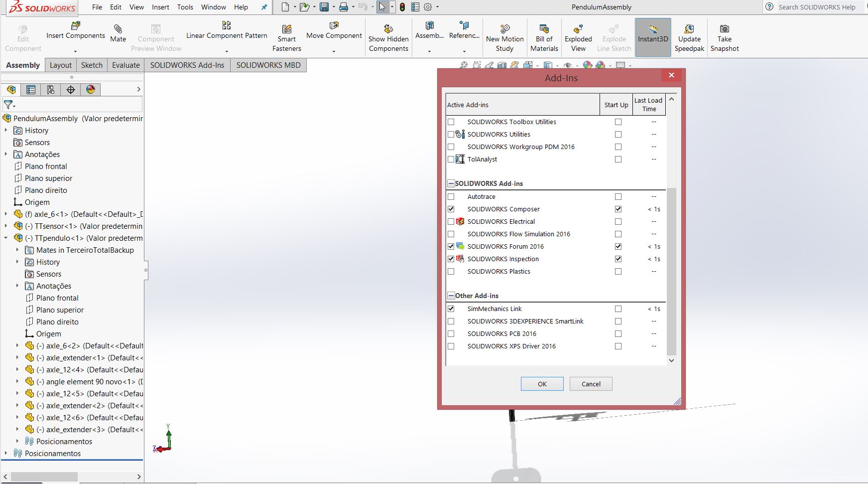
Task: Disable Start Up for SOLIDWORKS Inspection
Action: [x=618, y=259]
